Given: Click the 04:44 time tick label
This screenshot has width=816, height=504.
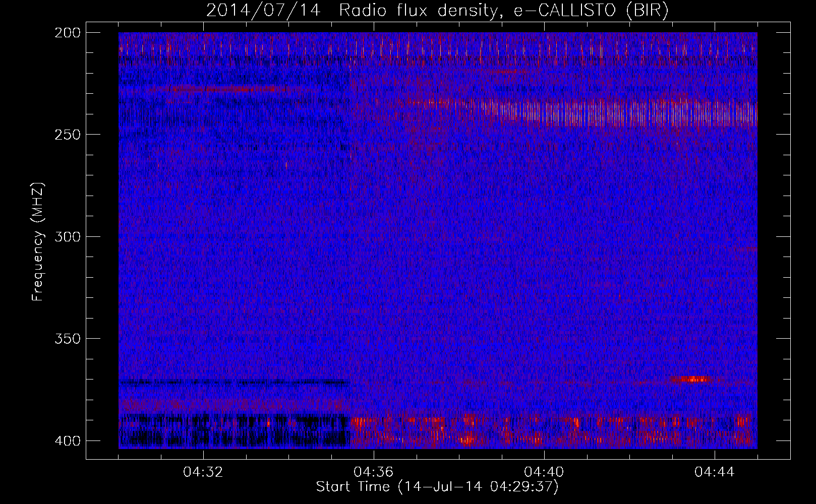Looking at the screenshot, I should tap(715, 472).
